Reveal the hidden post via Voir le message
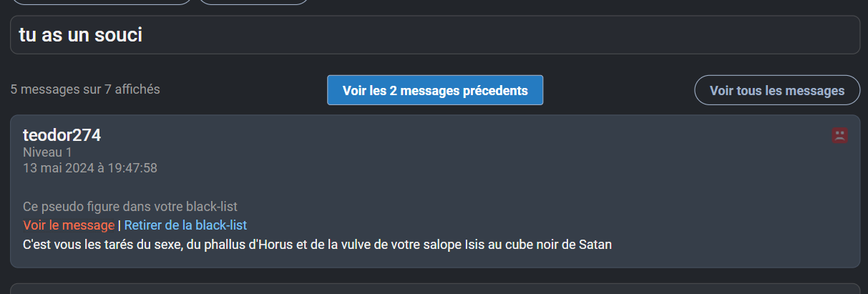868x294 pixels. (x=69, y=225)
